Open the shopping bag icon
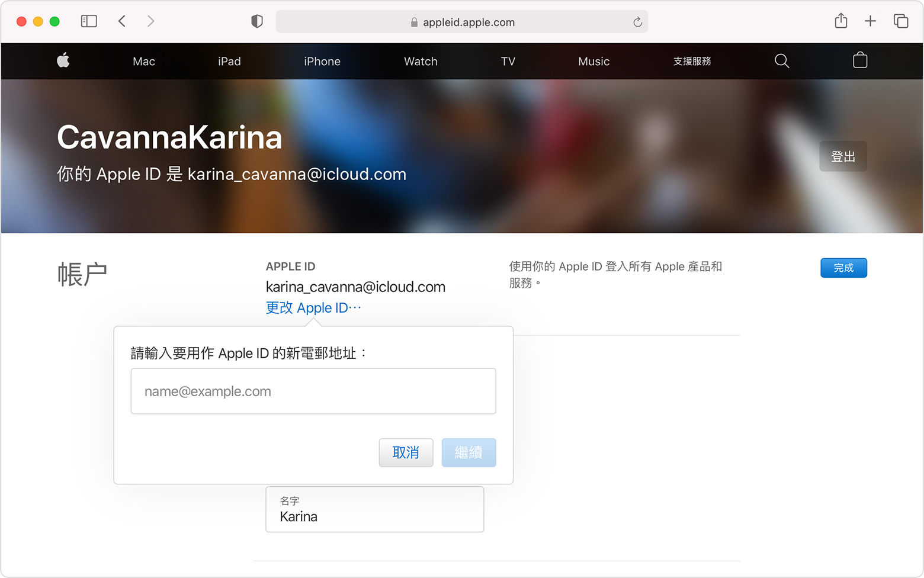The width and height of the screenshot is (924, 578). point(859,60)
